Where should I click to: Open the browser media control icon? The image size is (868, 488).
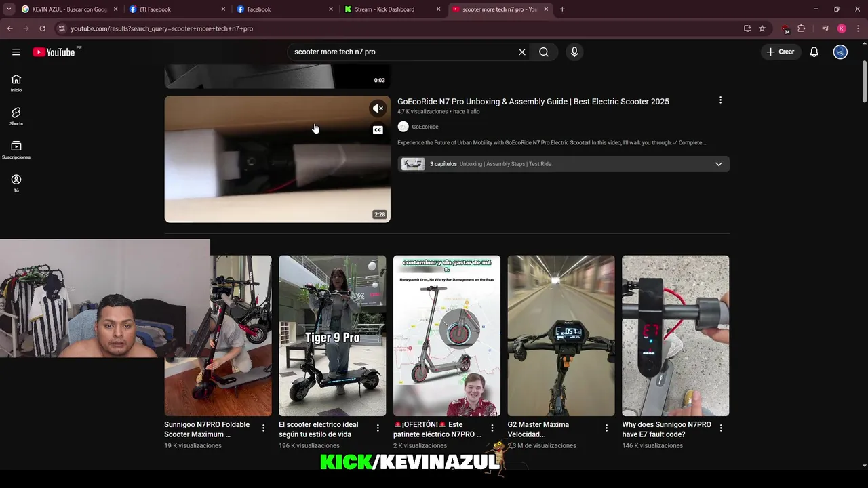point(825,28)
